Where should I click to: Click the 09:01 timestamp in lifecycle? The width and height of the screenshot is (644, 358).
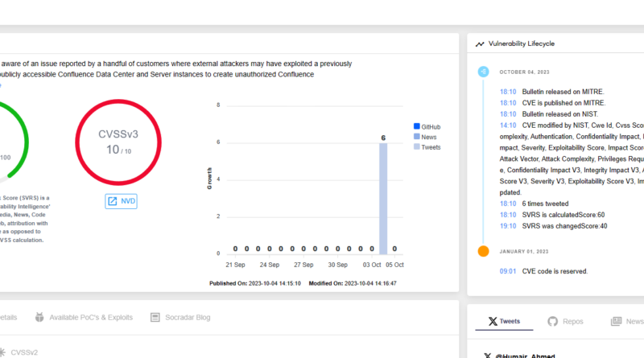[508, 271]
